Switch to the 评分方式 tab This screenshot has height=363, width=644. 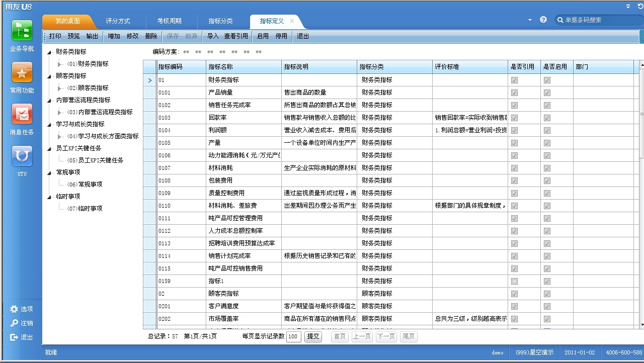[x=118, y=21]
